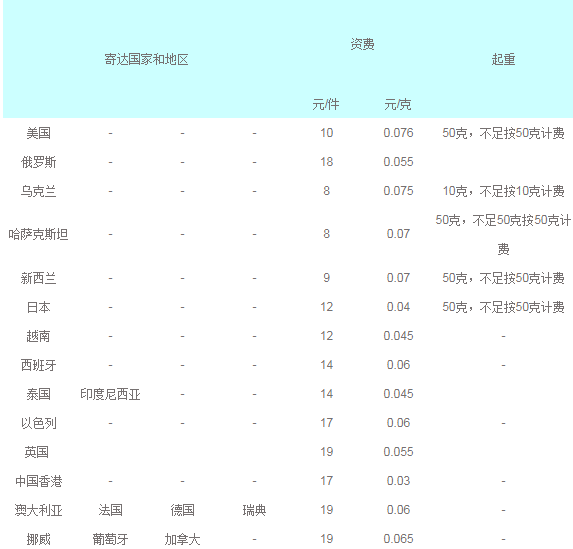The height and width of the screenshot is (549, 573).
Task: Click the 0.075 rate for 乌克兰
Action: pyautogui.click(x=398, y=191)
